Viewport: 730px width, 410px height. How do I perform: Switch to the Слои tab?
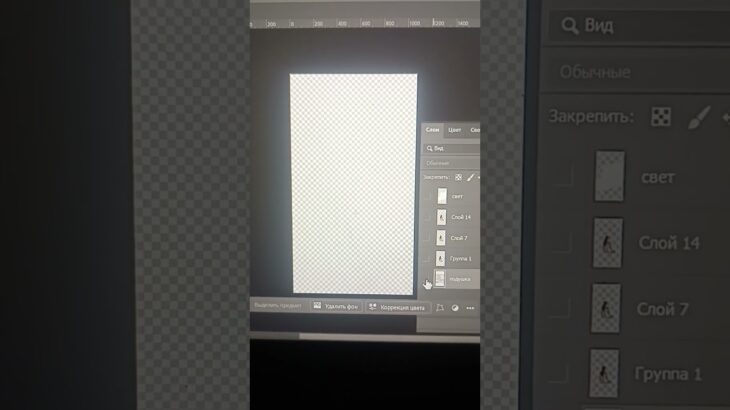pyautogui.click(x=433, y=130)
